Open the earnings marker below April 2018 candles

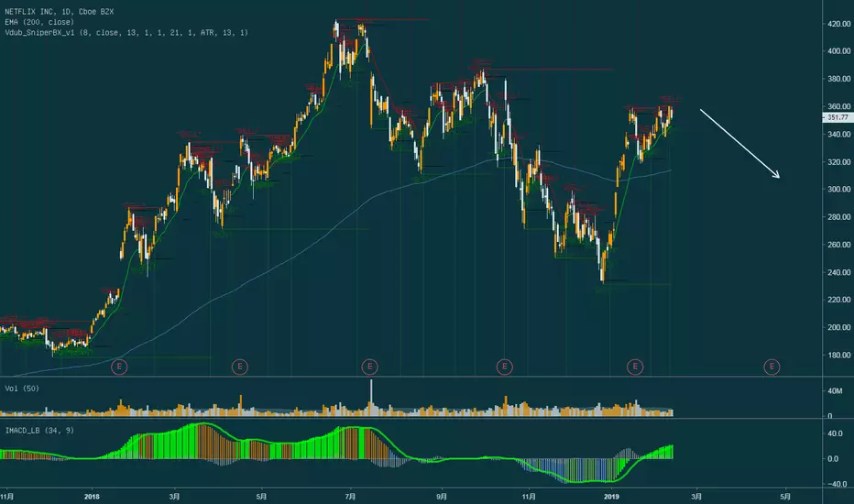coord(240,367)
